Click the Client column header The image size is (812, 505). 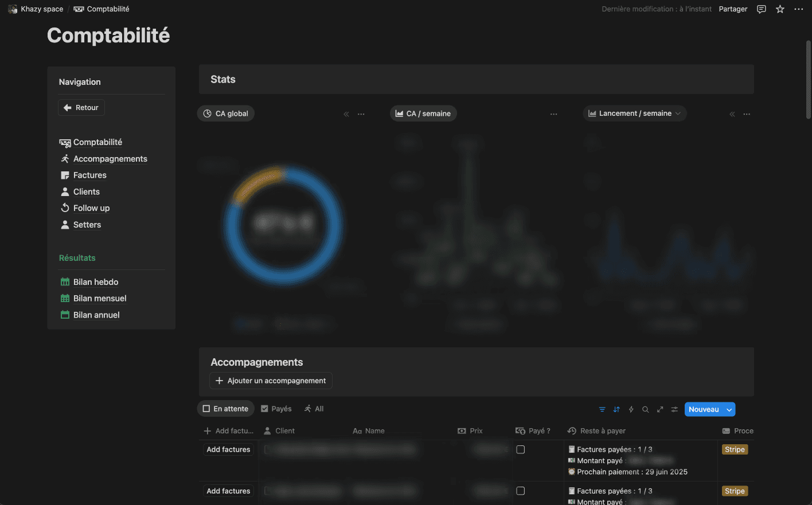tap(279, 431)
